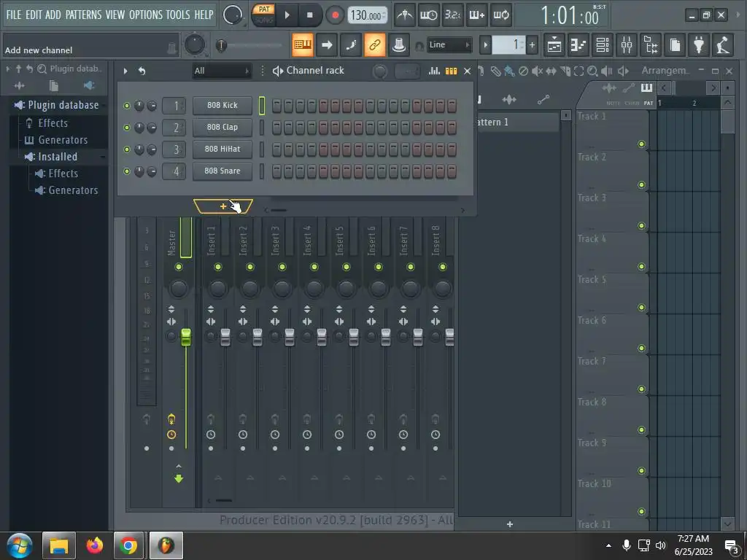Image resolution: width=747 pixels, height=560 pixels.
Task: Add a new pattern with plus button
Action: pyautogui.click(x=532, y=45)
